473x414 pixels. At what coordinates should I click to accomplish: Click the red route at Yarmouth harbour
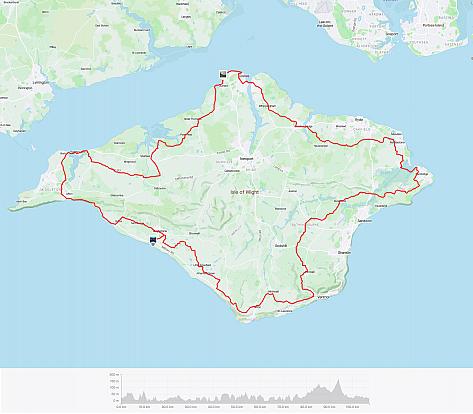(78, 152)
